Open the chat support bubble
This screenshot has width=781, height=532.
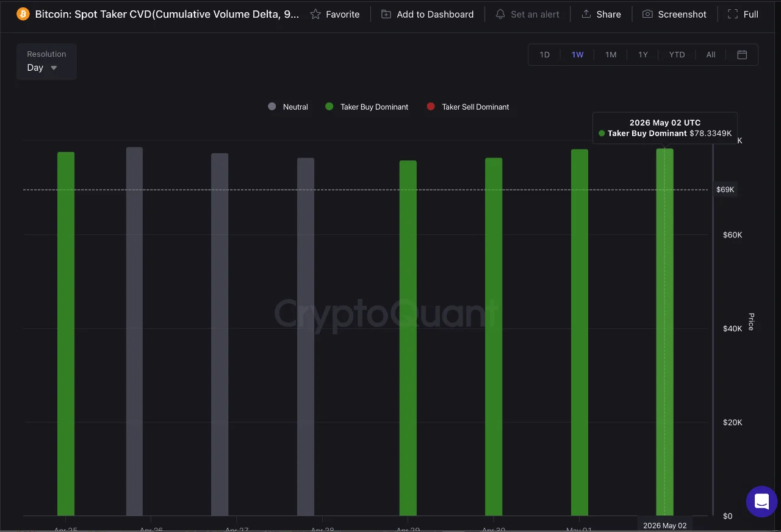click(761, 501)
